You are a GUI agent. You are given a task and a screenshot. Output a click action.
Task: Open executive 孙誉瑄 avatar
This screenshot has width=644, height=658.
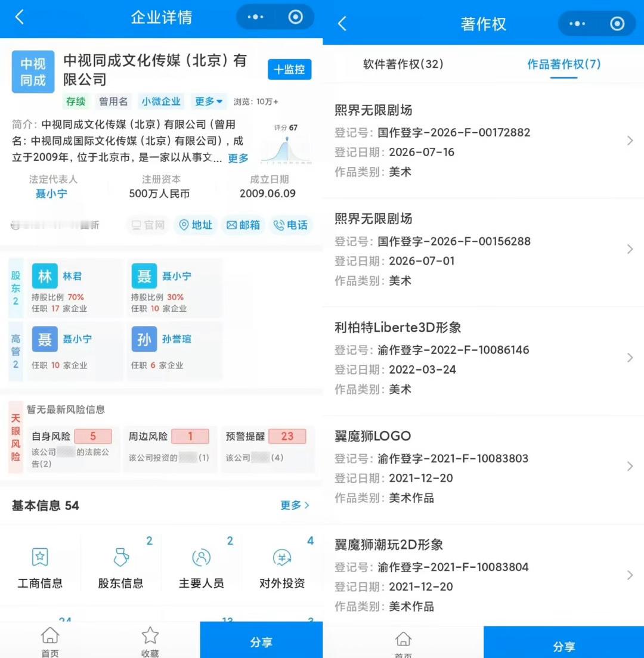pos(144,339)
